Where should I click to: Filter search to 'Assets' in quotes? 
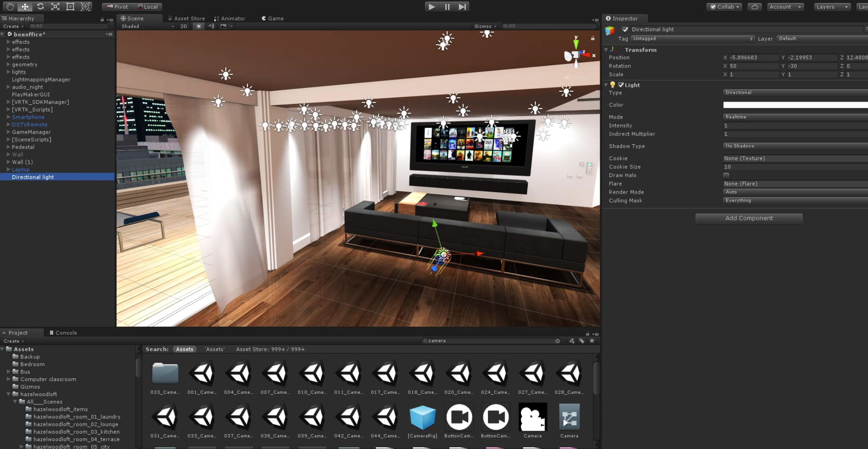coord(214,349)
